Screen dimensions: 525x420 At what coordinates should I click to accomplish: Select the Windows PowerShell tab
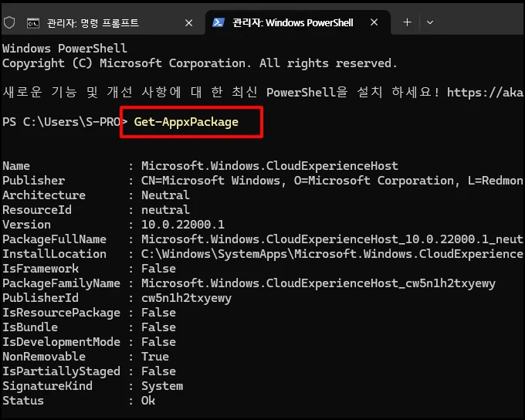298,22
